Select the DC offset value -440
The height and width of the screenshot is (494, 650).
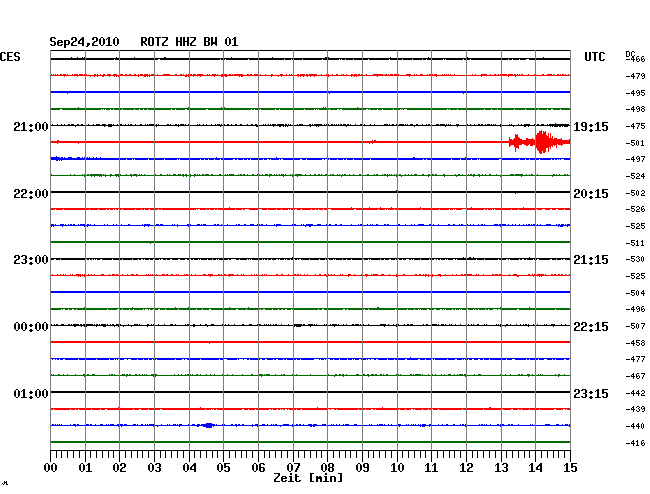pos(635,426)
